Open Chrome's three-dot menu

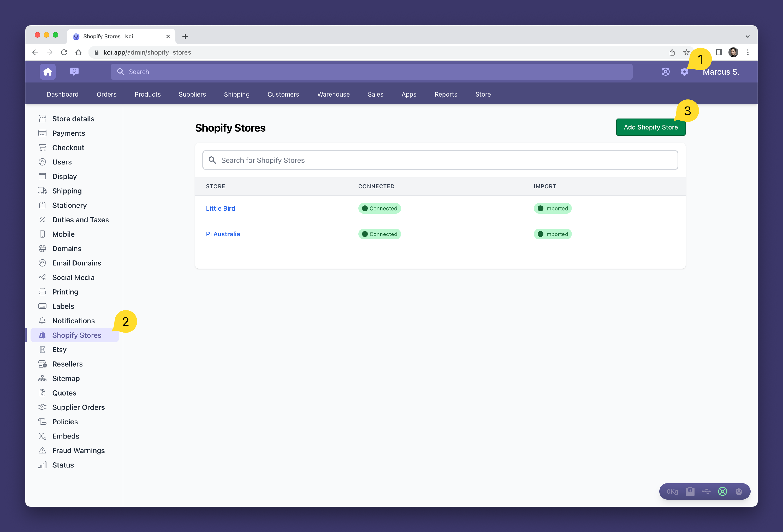[748, 52]
